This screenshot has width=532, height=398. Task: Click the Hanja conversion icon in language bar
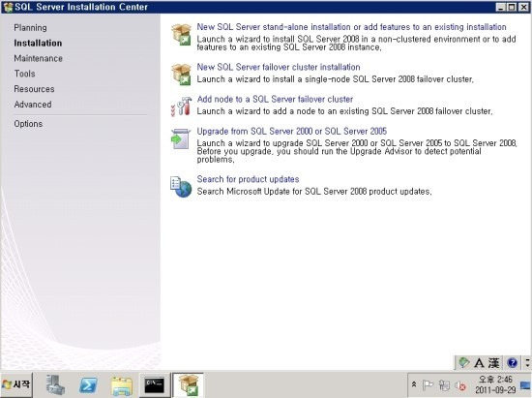tap(494, 363)
